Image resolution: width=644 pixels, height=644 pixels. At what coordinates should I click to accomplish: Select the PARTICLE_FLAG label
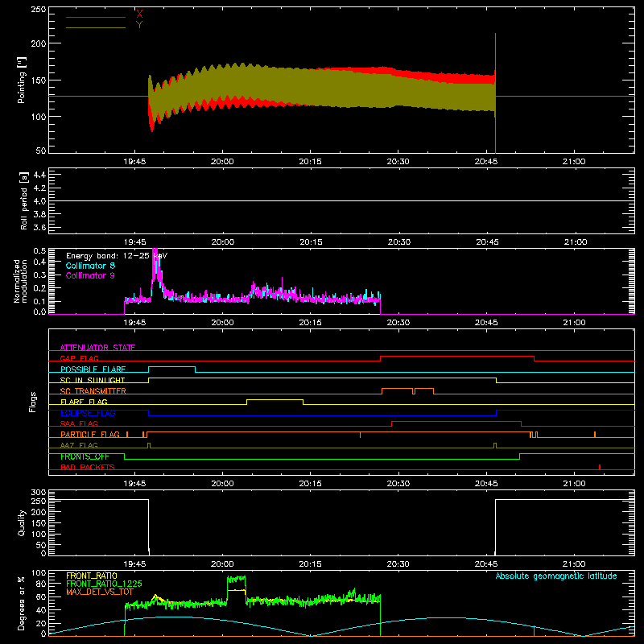[x=90, y=435]
